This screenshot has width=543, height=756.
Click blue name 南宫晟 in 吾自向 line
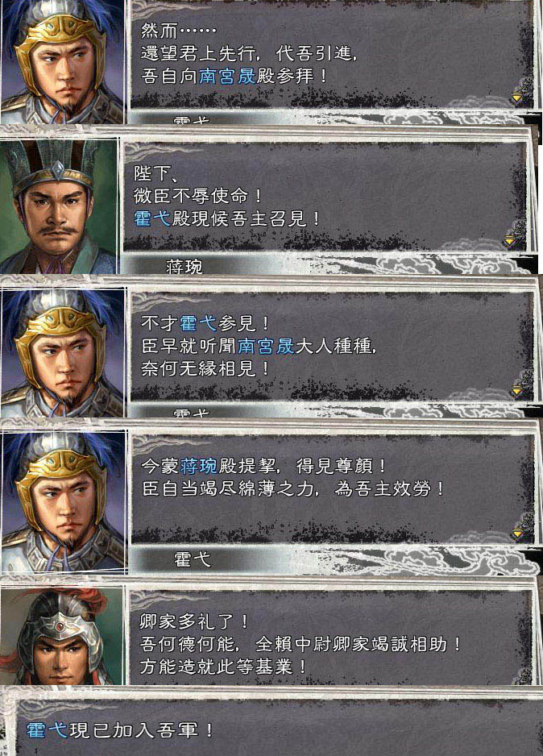[x=227, y=77]
